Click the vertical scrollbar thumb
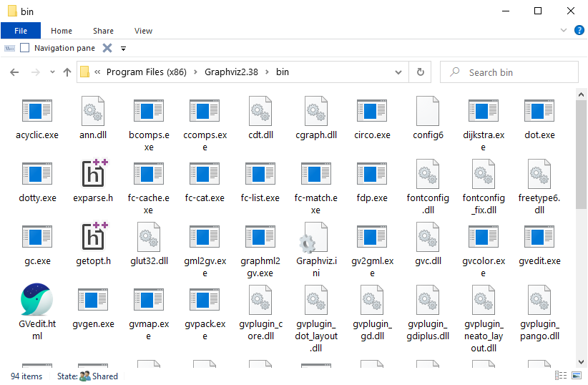Viewport: 588px width, 385px height. [582, 154]
